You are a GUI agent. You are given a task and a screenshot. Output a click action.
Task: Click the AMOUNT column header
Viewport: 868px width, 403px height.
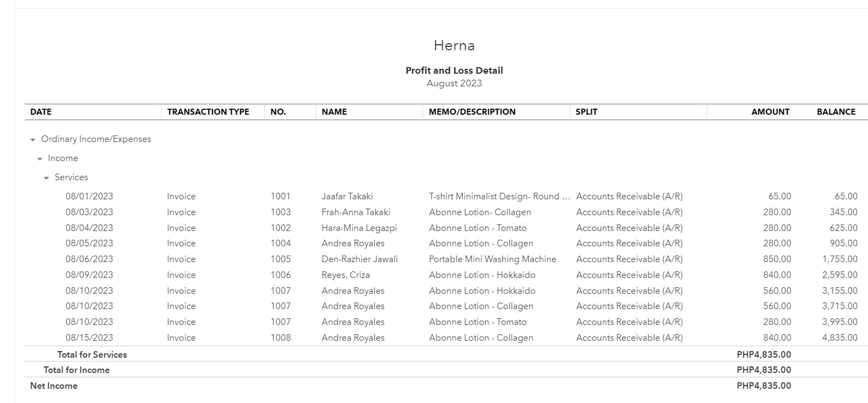[x=770, y=112]
